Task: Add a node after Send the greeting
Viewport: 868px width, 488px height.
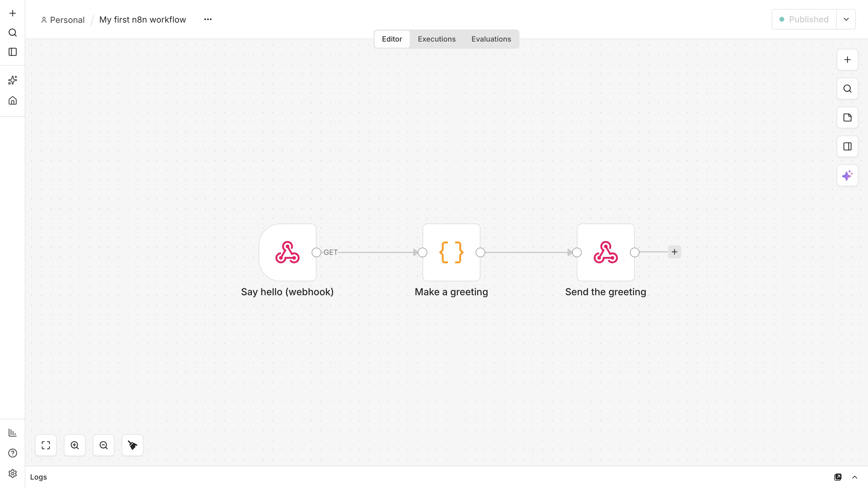Action: [674, 252]
